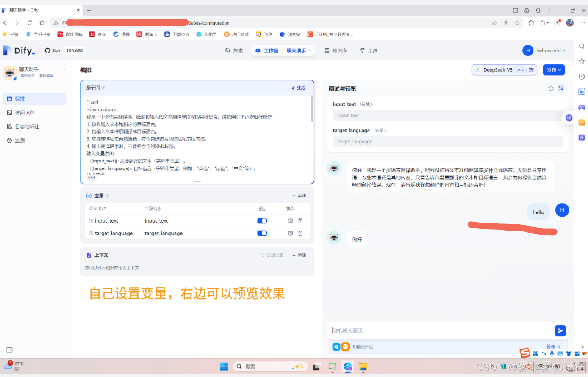Image resolution: width=588 pixels, height=377 pixels.
Task: Open the 知识库 knowledge tab
Action: [x=336, y=50]
